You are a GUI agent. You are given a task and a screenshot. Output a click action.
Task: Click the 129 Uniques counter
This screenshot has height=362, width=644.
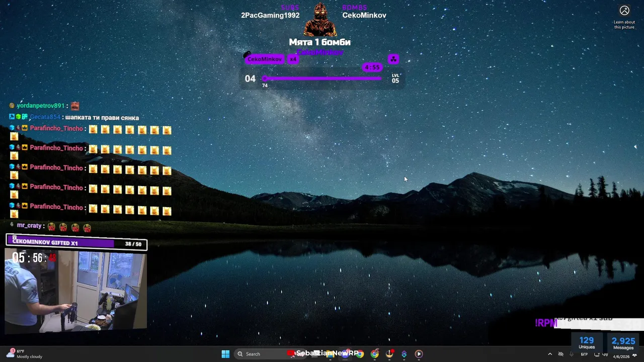pos(587,343)
